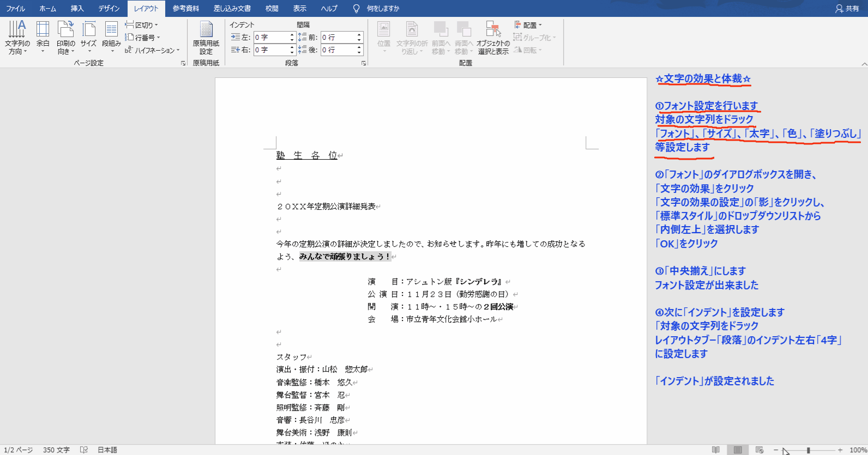Open the 段落 paragraph dialog launcher
This screenshot has width=868, height=455.
point(364,63)
